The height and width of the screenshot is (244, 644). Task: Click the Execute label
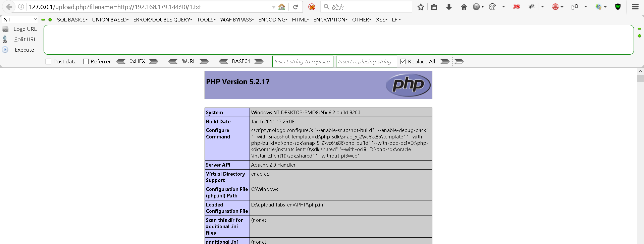click(x=24, y=50)
